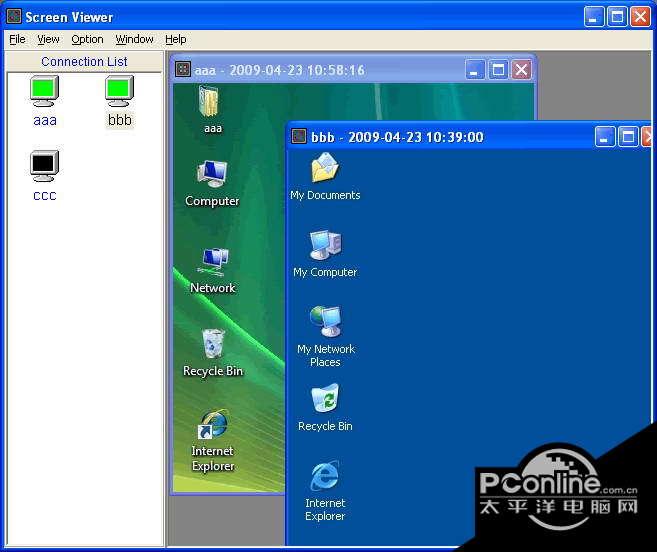Click the aaa window title bar icon
Image resolution: width=657 pixels, height=552 pixels.
pyautogui.click(x=183, y=69)
